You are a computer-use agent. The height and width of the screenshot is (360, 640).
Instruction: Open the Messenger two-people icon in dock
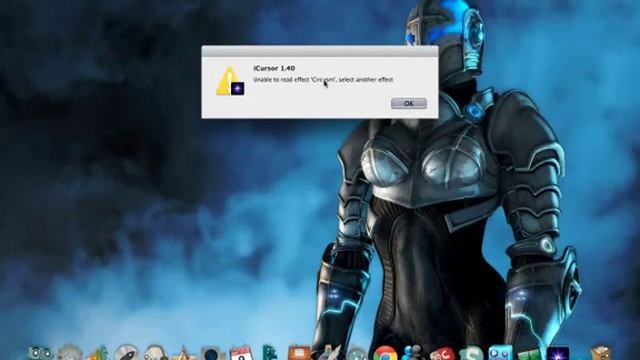(x=413, y=353)
